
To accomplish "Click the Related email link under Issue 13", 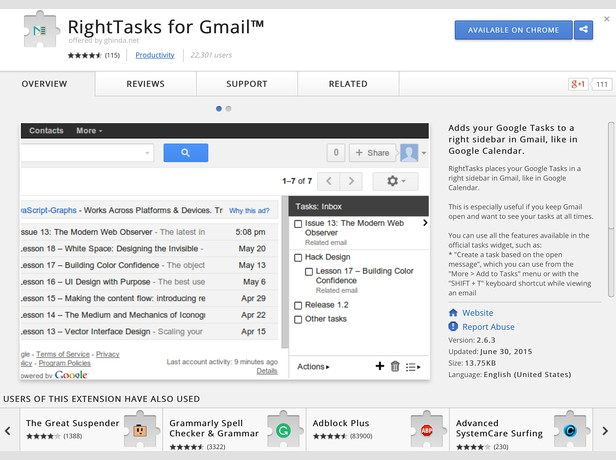I will (326, 242).
